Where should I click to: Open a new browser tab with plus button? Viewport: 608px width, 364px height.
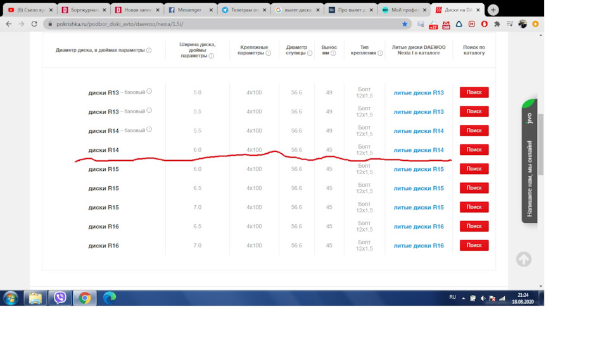(x=493, y=10)
